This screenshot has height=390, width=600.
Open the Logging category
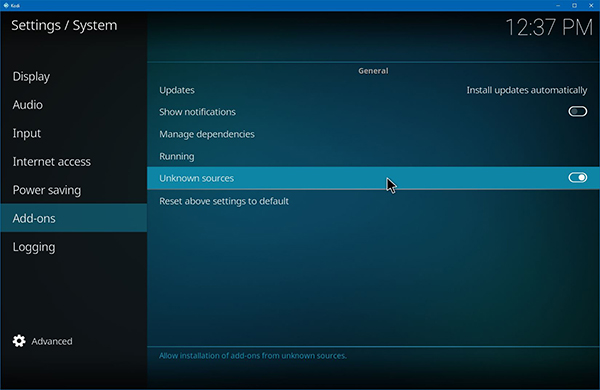74,247
